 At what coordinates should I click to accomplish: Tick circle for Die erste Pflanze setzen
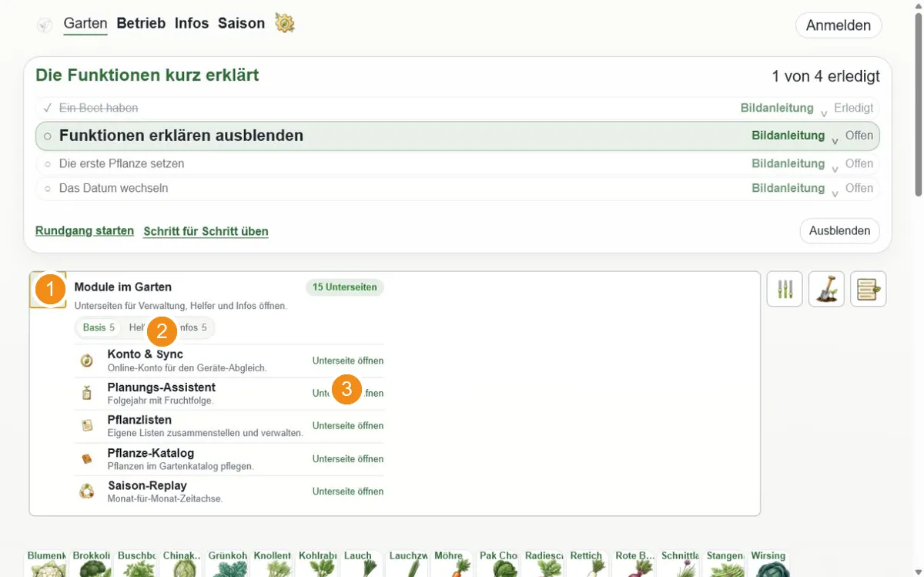pos(47,164)
